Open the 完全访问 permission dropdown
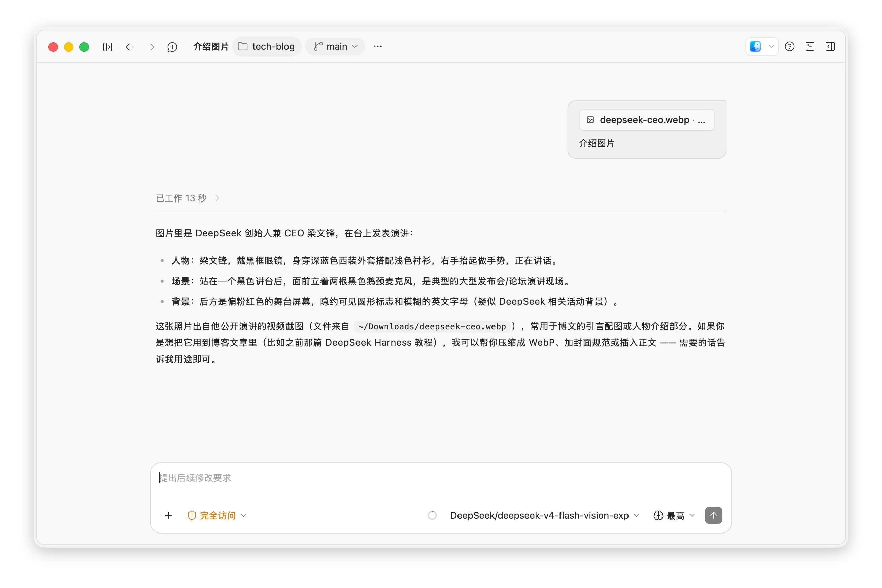 (217, 515)
